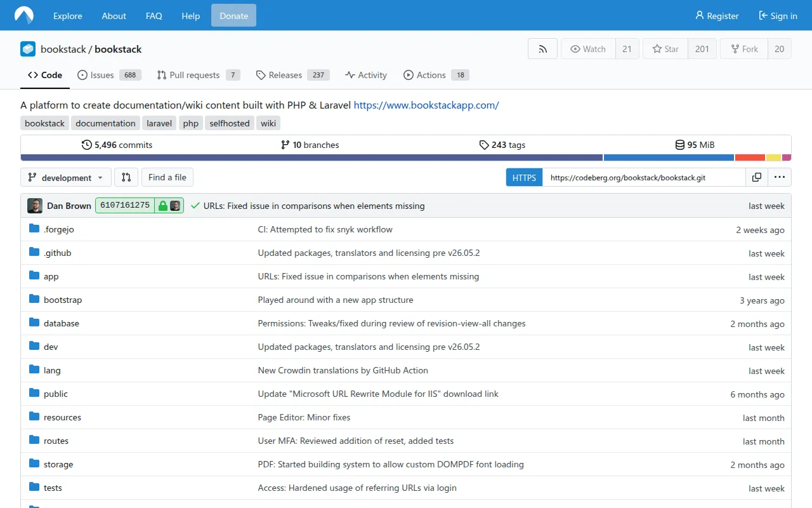Screen dimensions: 812x508
Task: Open Help in the top navigation
Action: coord(191,16)
